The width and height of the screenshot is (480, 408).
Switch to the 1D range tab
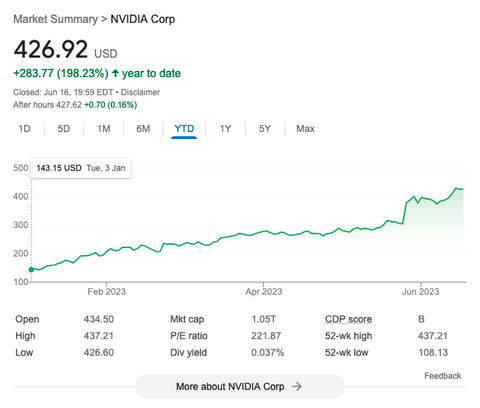tap(24, 129)
